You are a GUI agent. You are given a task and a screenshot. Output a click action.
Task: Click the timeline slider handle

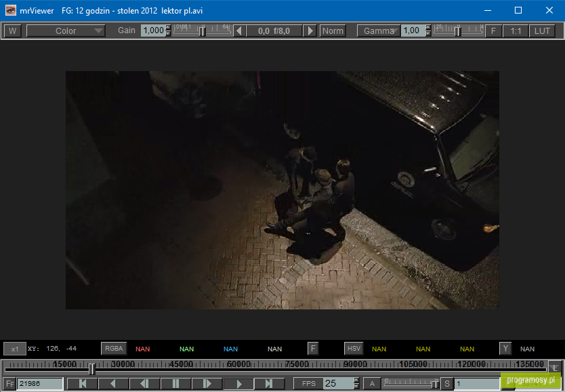pyautogui.click(x=92, y=369)
